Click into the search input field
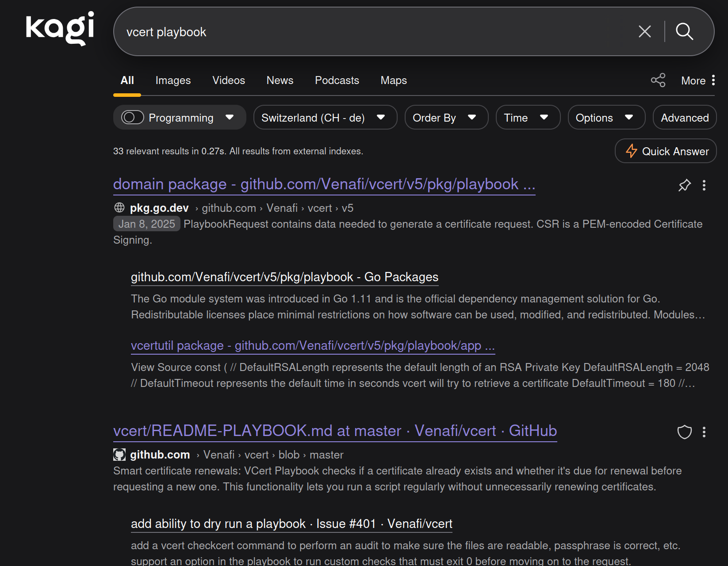 click(x=376, y=32)
